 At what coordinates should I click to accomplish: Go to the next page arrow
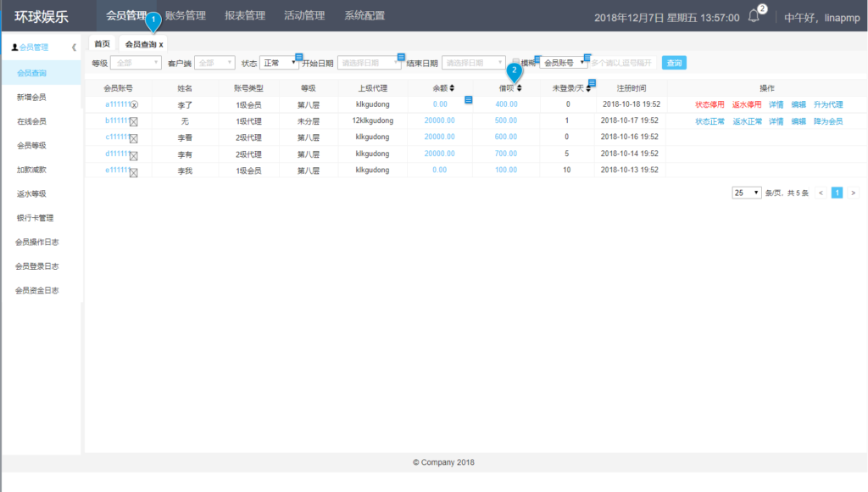(x=853, y=193)
